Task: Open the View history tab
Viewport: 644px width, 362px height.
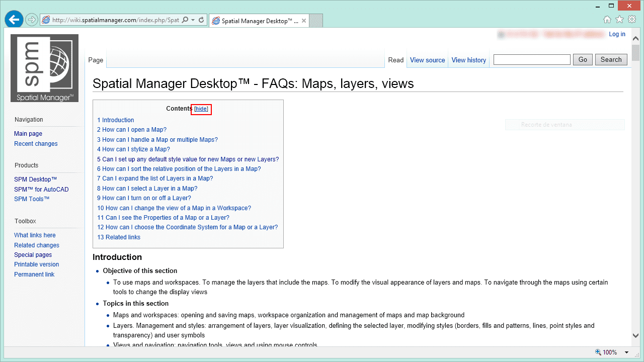Action: pyautogui.click(x=469, y=60)
